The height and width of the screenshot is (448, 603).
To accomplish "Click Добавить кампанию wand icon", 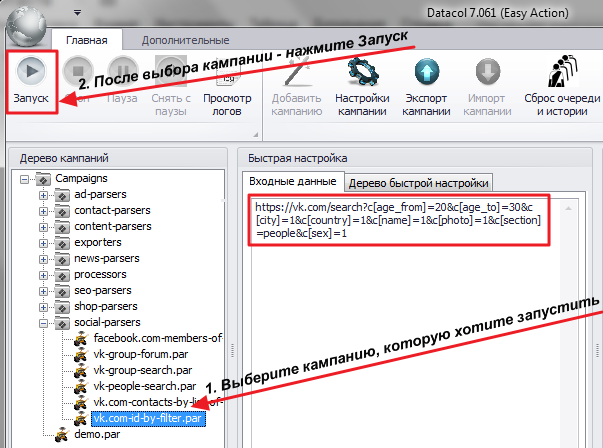I will (x=296, y=72).
